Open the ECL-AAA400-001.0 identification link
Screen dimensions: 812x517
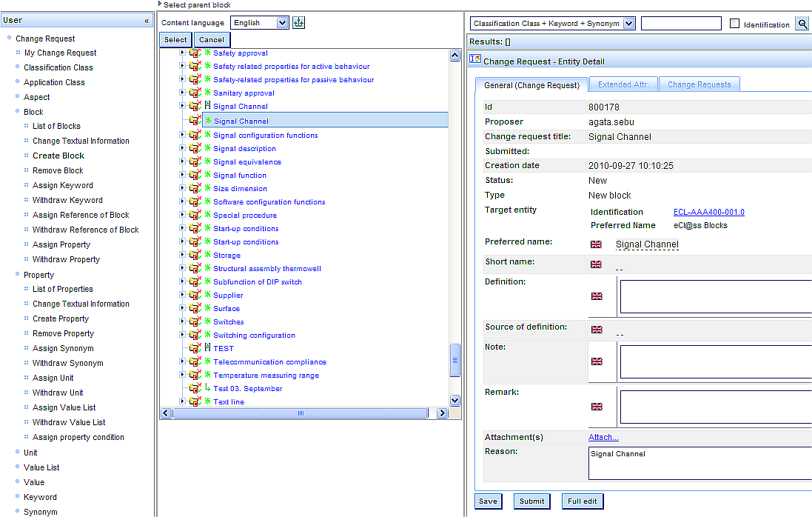pyautogui.click(x=708, y=212)
